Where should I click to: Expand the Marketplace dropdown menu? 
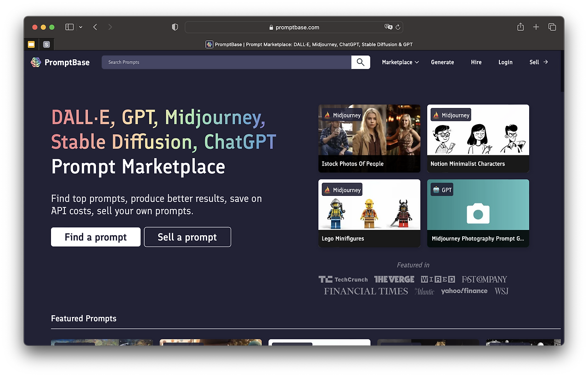401,62
